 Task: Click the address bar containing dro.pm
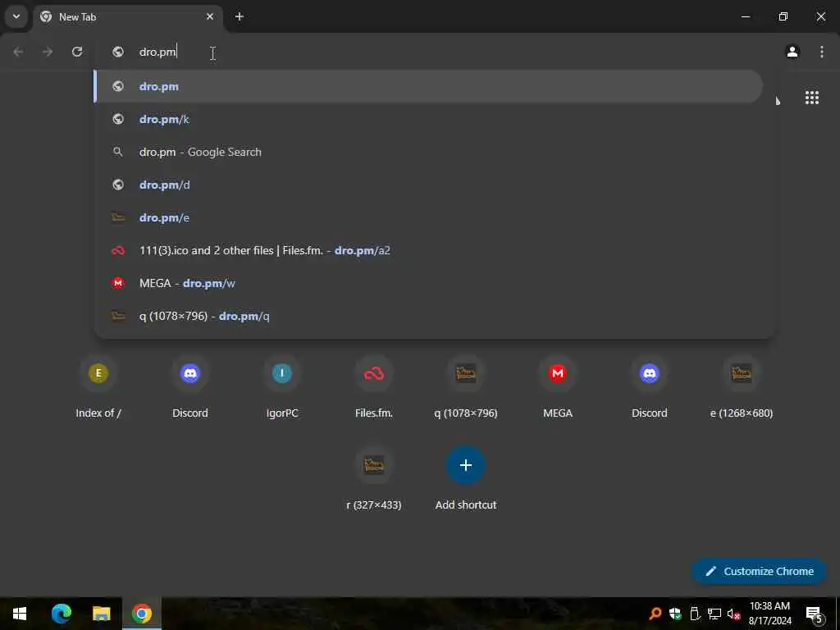coord(435,52)
